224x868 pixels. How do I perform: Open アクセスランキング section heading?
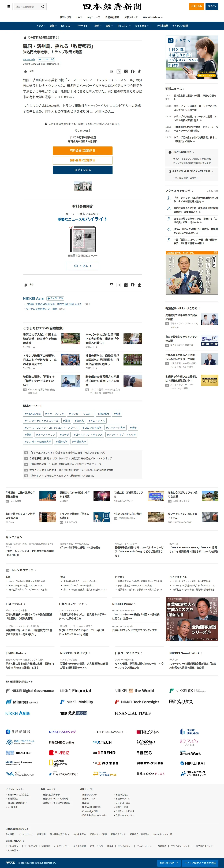tap(179, 191)
